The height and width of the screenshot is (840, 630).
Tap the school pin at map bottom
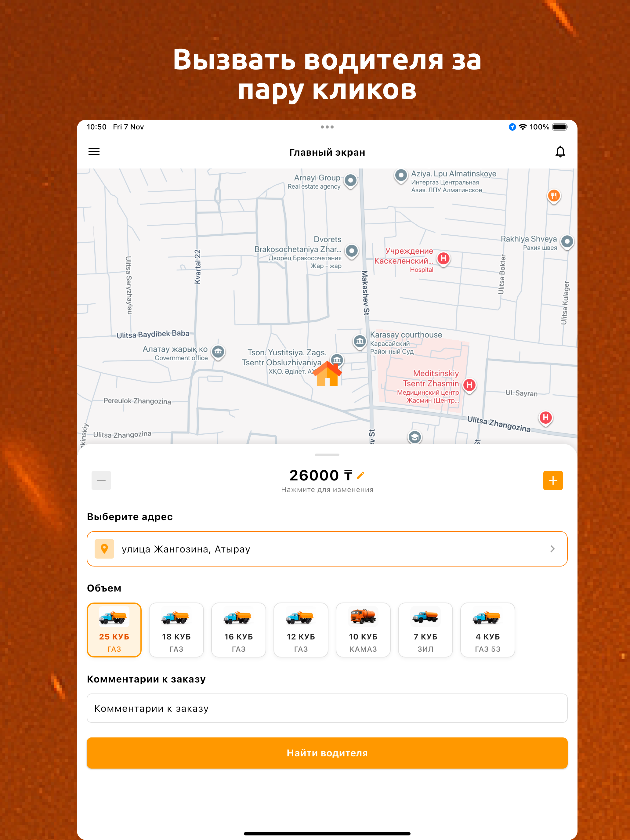(415, 437)
